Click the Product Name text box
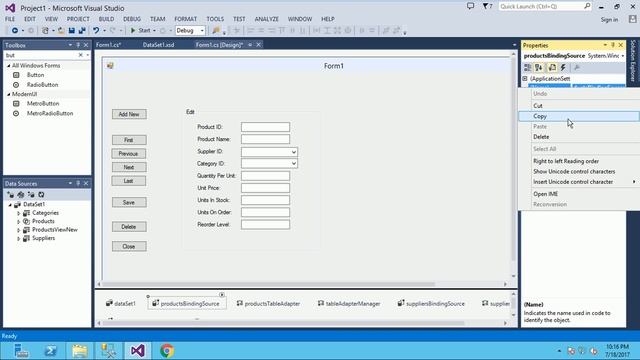The height and width of the screenshot is (360, 640). click(265, 139)
